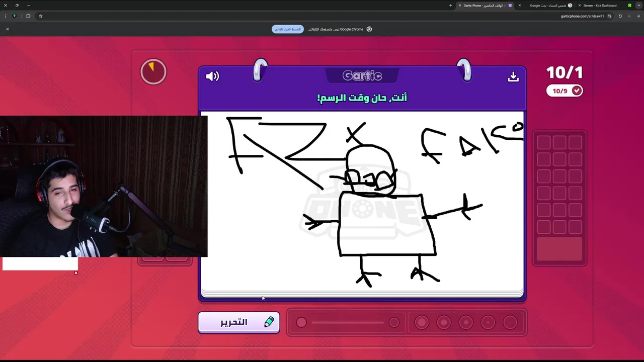Adjust the brush thickness slider track
The height and width of the screenshot is (362, 644).
tap(348, 322)
